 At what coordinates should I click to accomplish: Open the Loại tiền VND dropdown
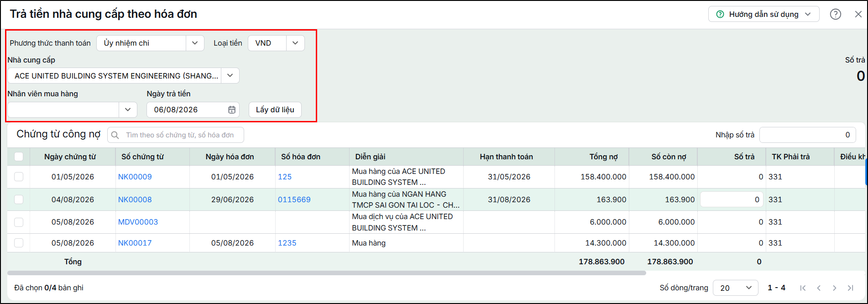[295, 43]
